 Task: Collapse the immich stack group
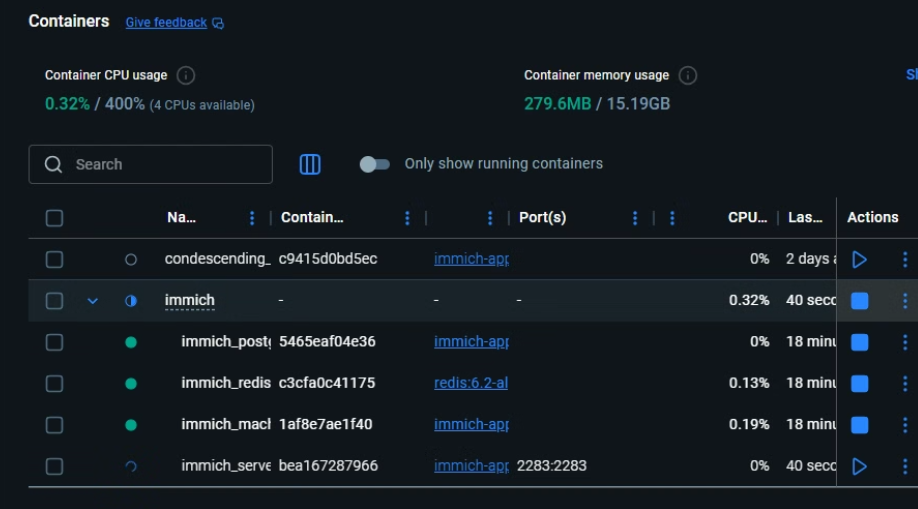click(93, 301)
